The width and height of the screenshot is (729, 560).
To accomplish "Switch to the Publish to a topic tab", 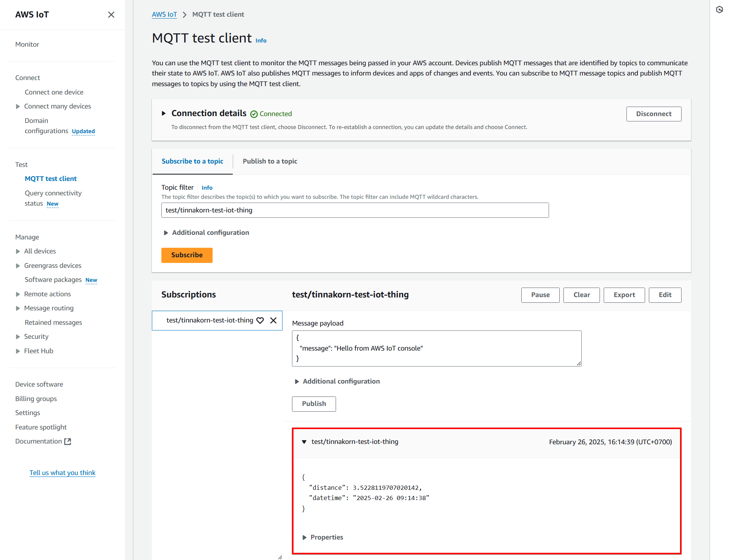I will click(270, 161).
